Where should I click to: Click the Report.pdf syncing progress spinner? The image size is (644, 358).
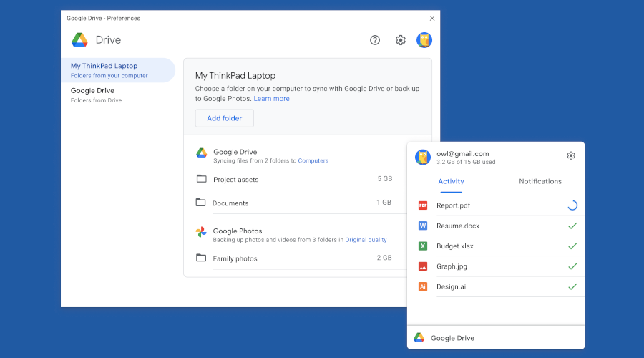click(x=572, y=205)
